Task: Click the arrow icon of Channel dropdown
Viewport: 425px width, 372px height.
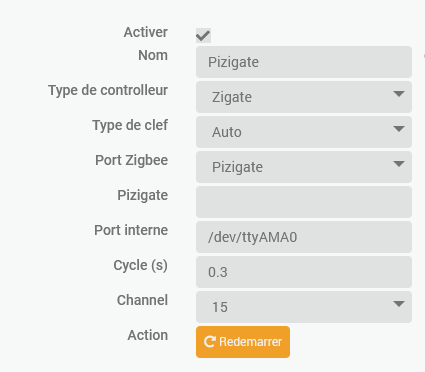Action: tap(399, 304)
